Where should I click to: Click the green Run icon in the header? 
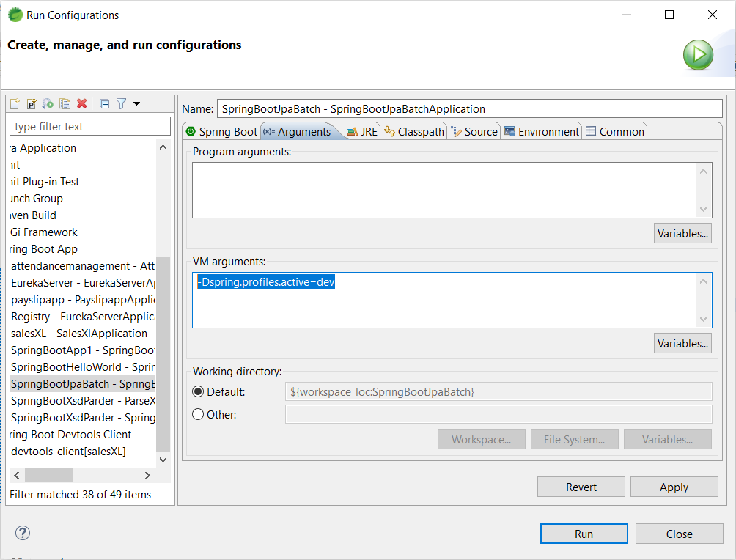pyautogui.click(x=697, y=54)
